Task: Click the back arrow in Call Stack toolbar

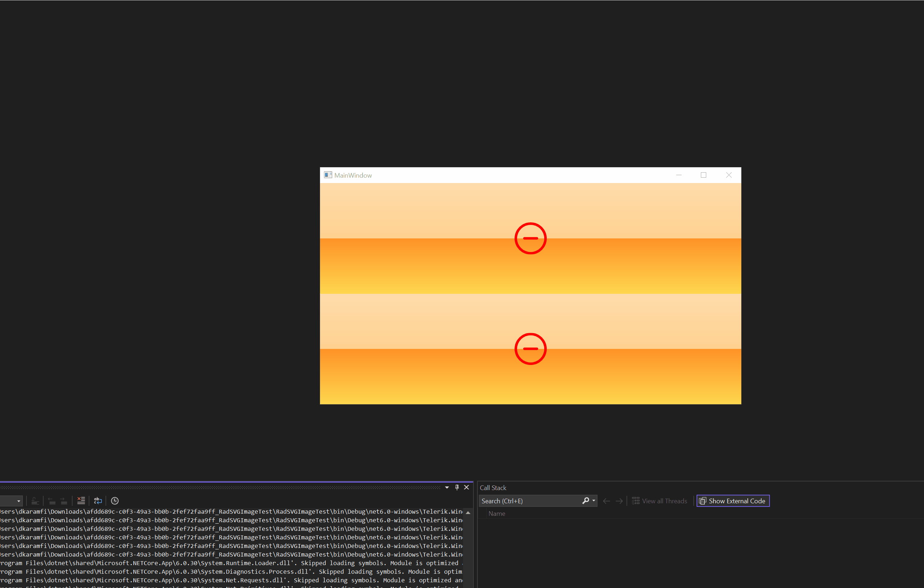Action: click(606, 501)
